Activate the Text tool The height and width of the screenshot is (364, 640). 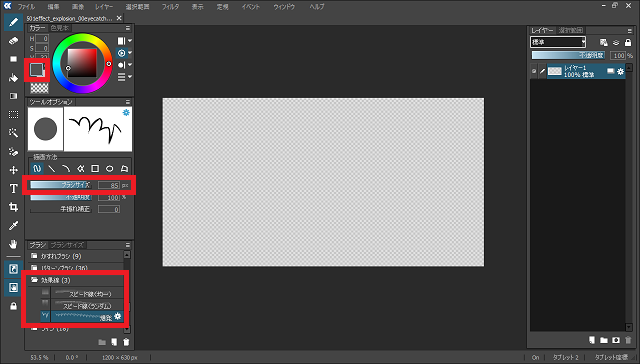(x=13, y=189)
